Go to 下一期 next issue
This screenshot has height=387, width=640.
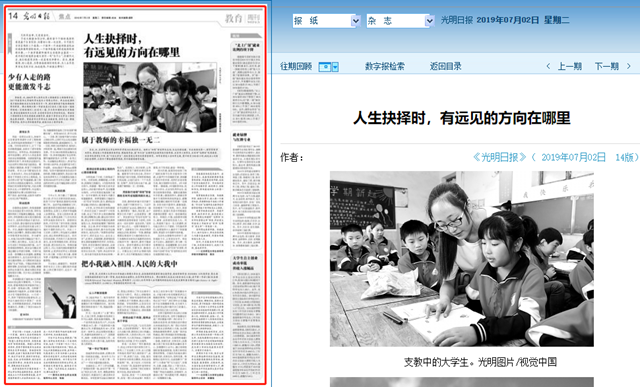tap(607, 66)
